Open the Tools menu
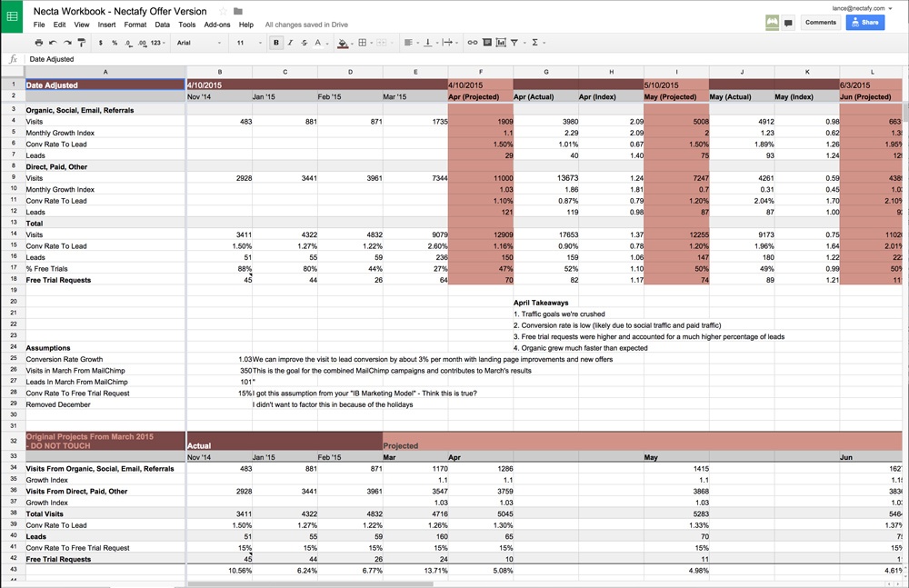This screenshot has width=909, height=588. 186,25
